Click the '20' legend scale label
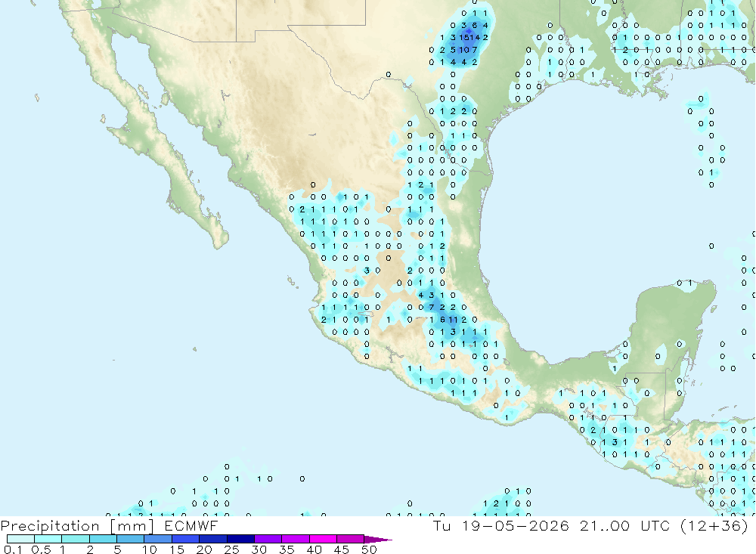Screen dimensions: 756x554 [204, 549]
